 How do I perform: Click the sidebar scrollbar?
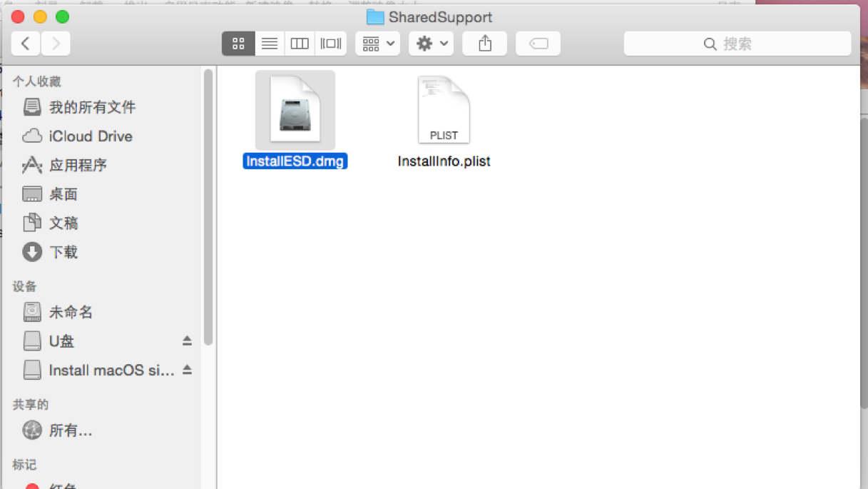(x=208, y=207)
